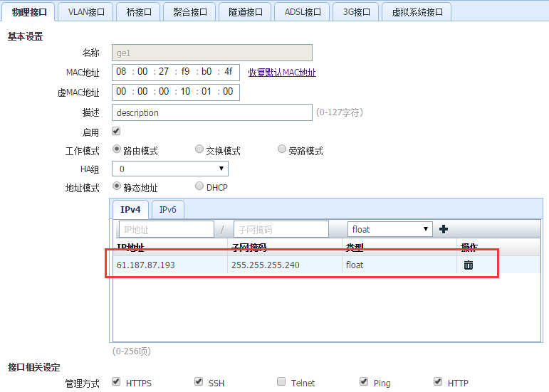Select the 61.187.87.193 table cell
Screen dimensions: 549x392
[x=170, y=265]
